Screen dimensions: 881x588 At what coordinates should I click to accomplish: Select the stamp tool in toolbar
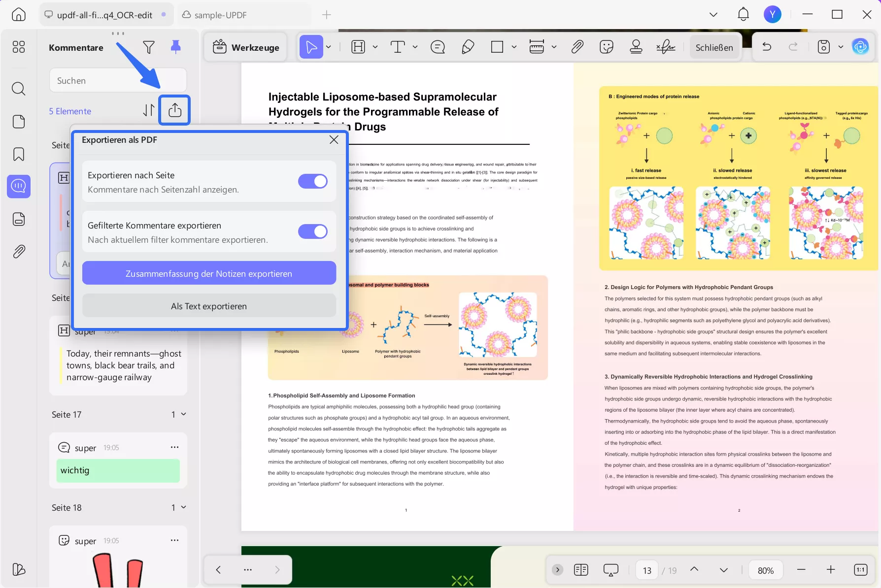(636, 47)
